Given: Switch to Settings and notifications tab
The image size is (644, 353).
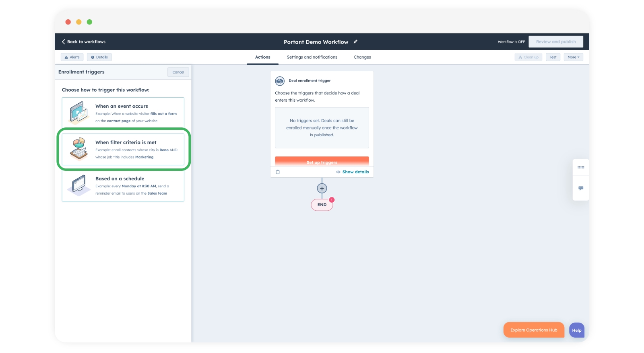Looking at the screenshot, I should pyautogui.click(x=312, y=57).
